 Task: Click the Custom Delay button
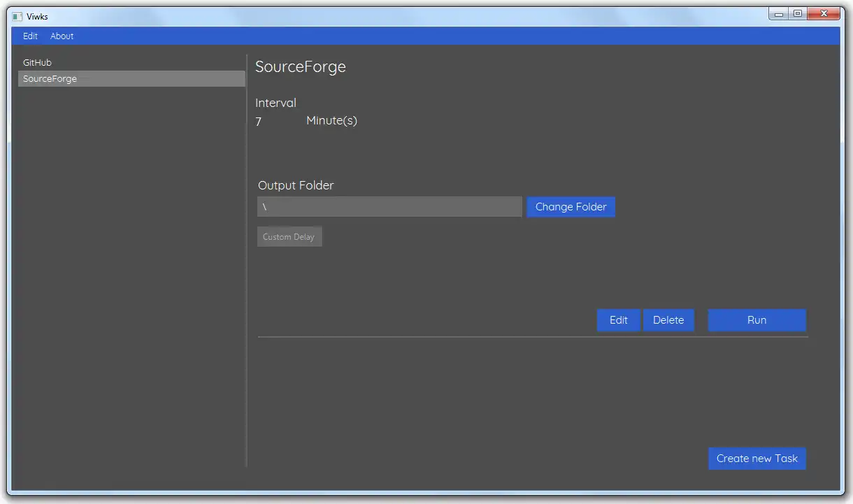coord(289,237)
